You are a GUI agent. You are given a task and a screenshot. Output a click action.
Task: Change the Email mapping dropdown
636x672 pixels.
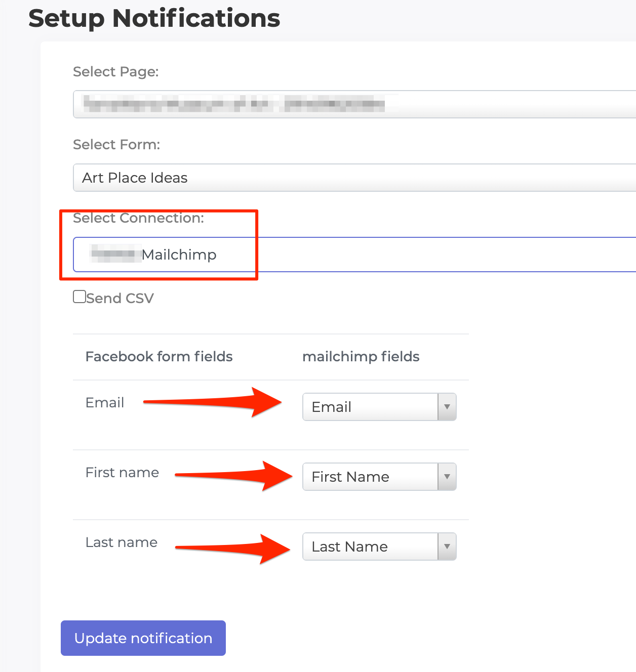tap(370, 407)
